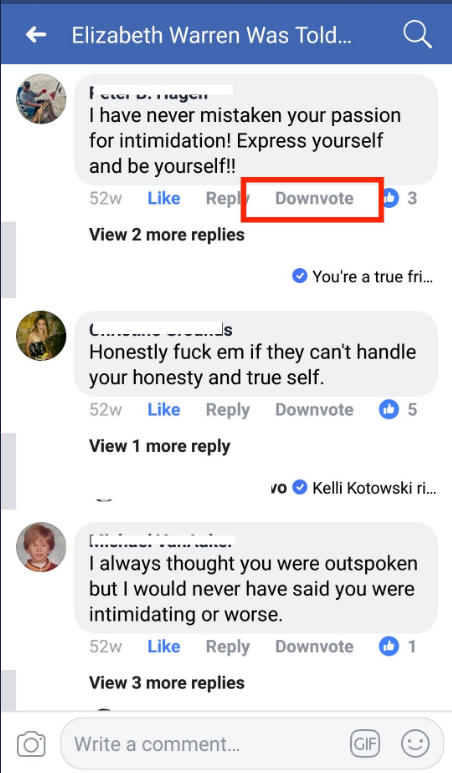452x773 pixels.
Task: Click thumbs-up reaction icon showing 1 like
Action: pos(388,646)
